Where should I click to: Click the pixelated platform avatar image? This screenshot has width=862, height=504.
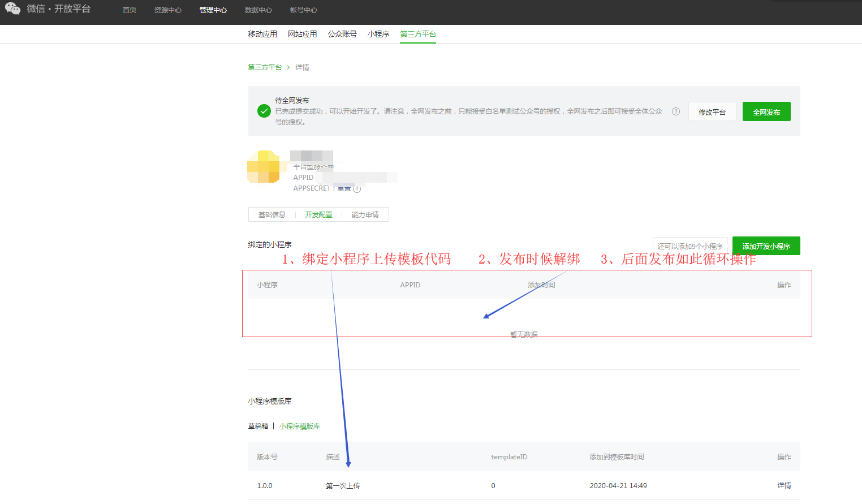264,166
